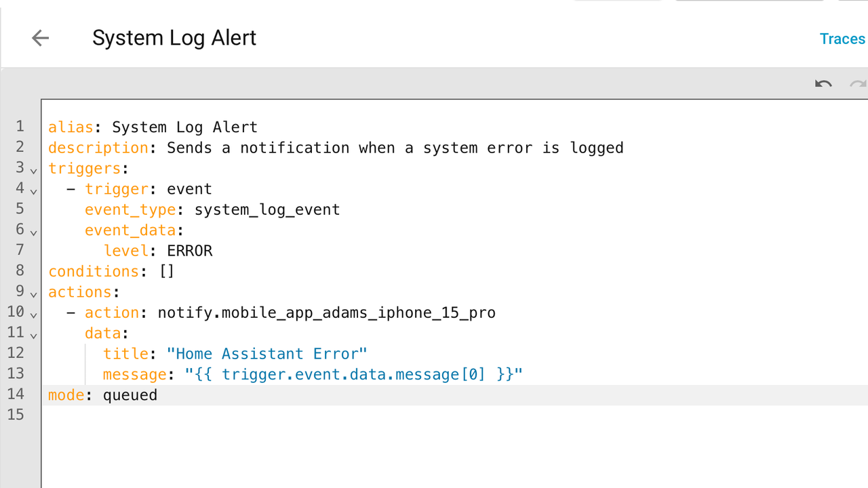
Task: Click the empty conditions brackets
Action: [x=167, y=271]
